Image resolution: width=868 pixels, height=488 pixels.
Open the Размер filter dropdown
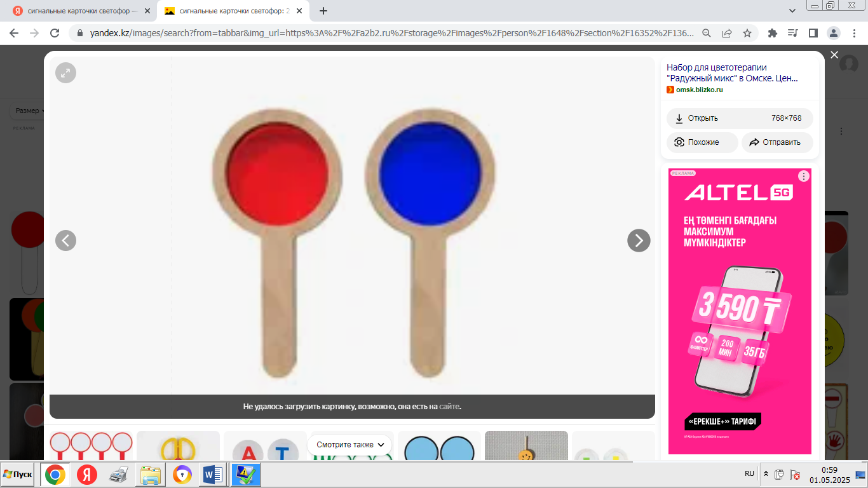(x=28, y=111)
